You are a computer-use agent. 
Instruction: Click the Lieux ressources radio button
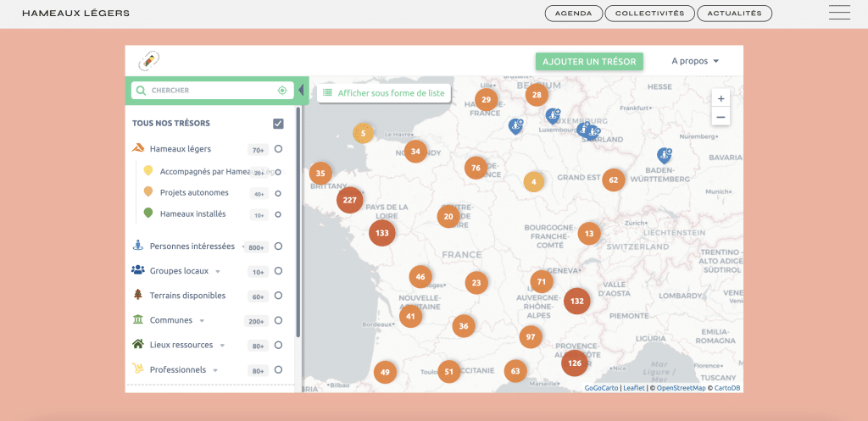click(278, 346)
